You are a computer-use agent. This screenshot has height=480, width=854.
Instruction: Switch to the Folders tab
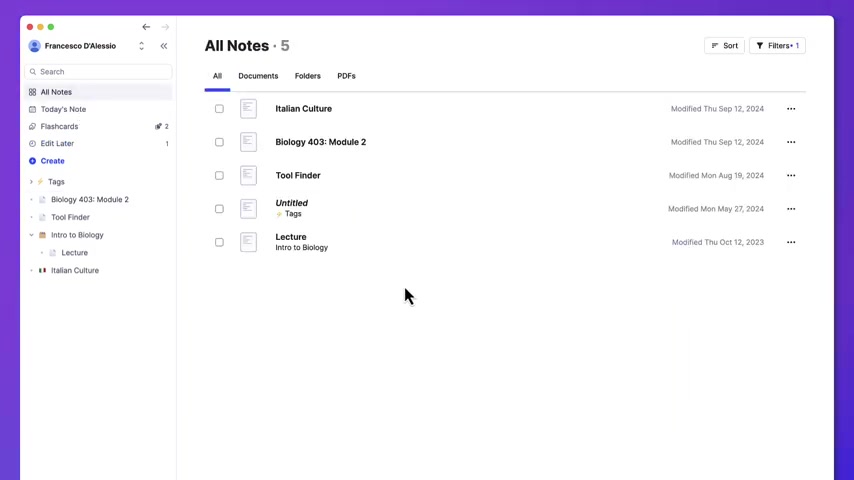click(x=308, y=76)
